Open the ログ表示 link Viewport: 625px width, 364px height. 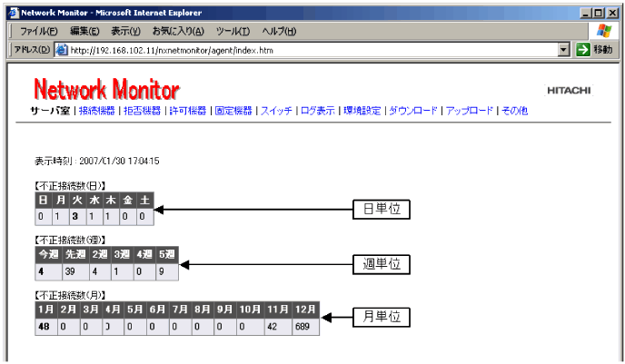pos(318,111)
